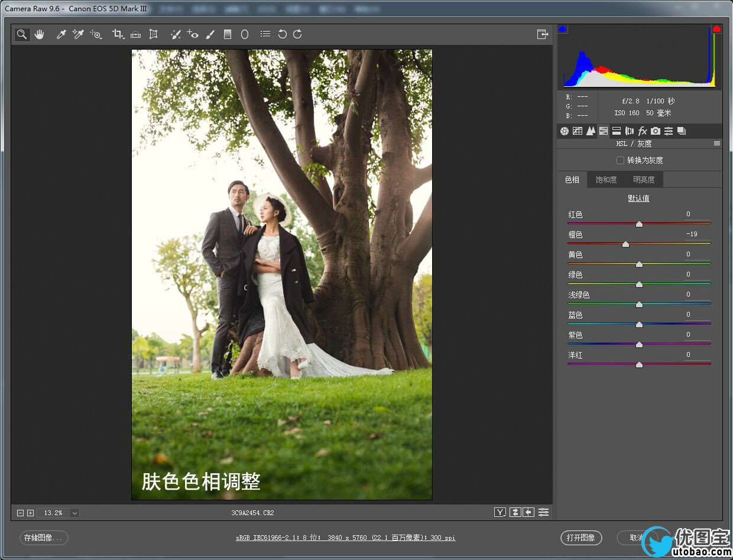Rotate image clockwise

click(297, 34)
